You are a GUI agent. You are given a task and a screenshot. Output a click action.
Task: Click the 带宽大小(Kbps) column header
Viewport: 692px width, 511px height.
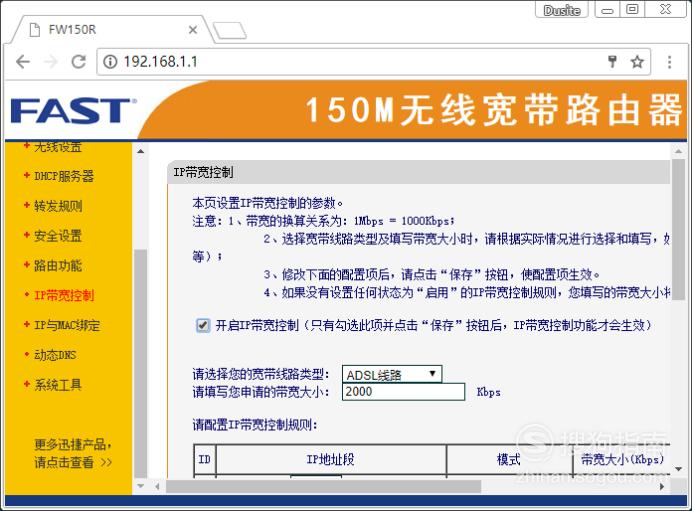(622, 459)
